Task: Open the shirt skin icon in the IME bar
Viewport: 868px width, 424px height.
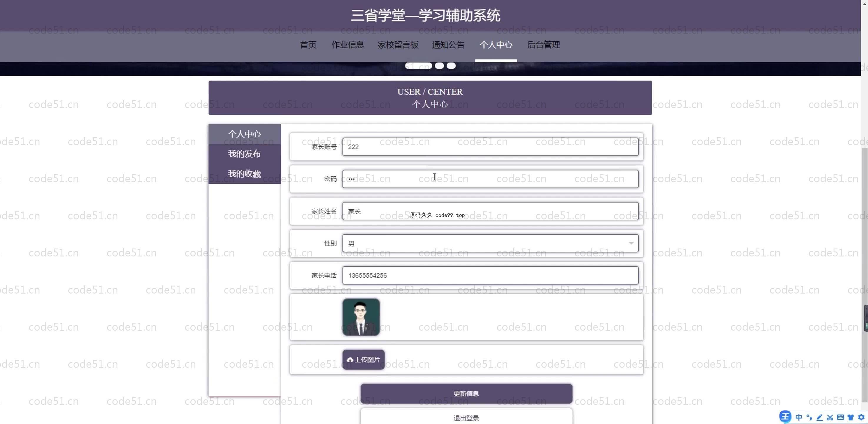Action: pyautogui.click(x=850, y=417)
